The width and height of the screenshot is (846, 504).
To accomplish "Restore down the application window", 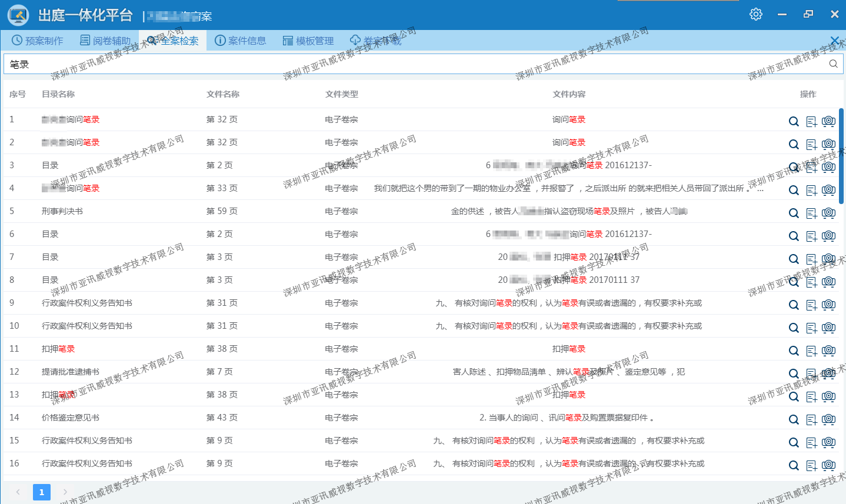I will pos(808,14).
